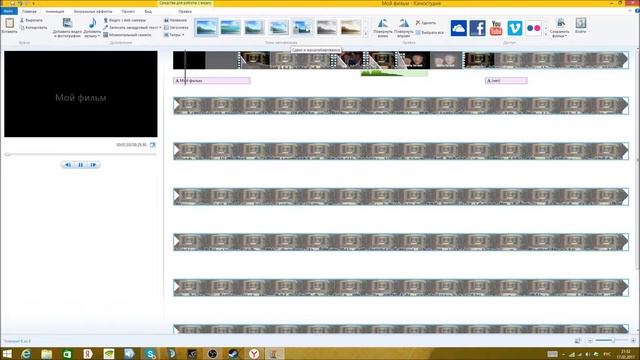The image size is (640, 360).
Task: Click the Add videos and photos icon
Action: pos(67,23)
